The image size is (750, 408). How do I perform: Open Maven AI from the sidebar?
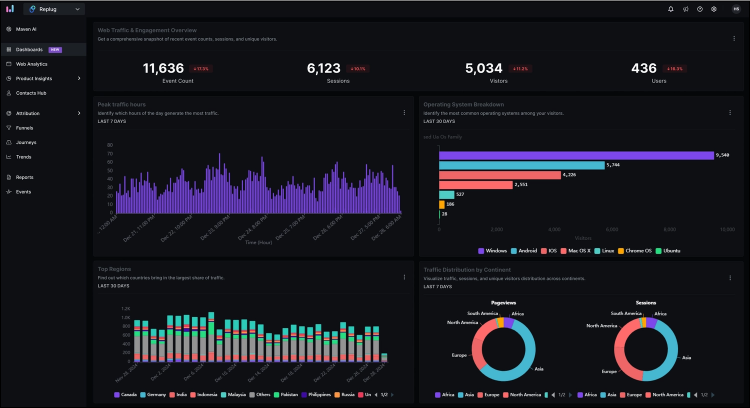pos(44,29)
